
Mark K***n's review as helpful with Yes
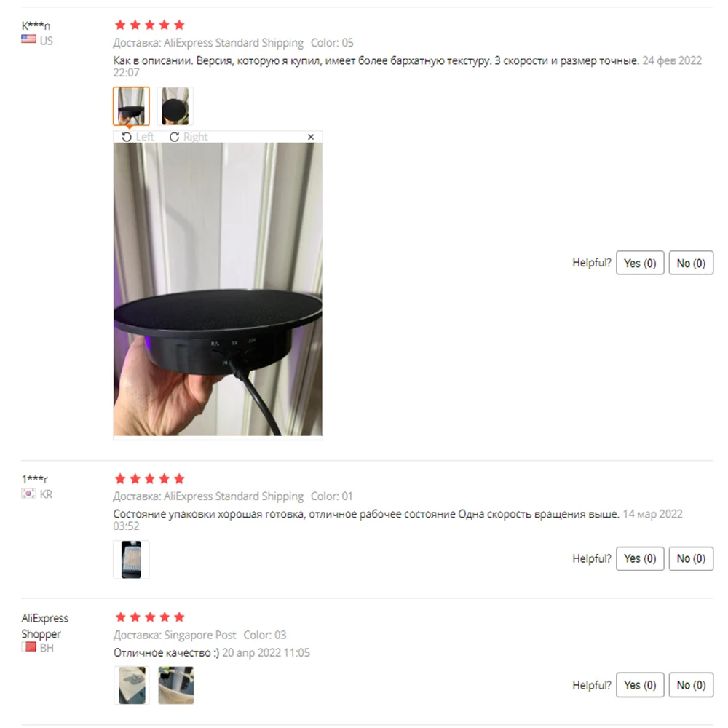click(x=640, y=263)
